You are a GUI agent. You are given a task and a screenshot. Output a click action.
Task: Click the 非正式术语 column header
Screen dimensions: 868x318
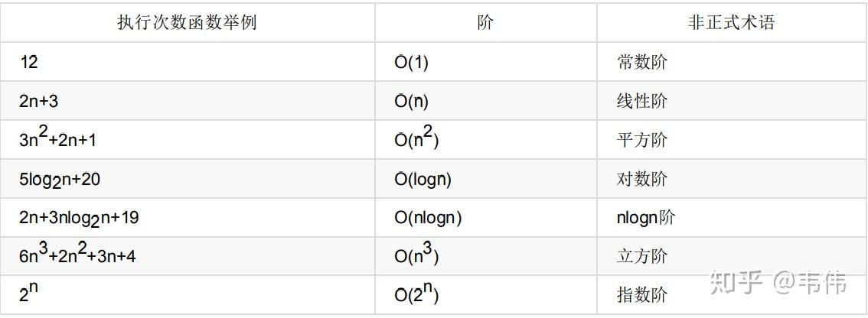[731, 22]
